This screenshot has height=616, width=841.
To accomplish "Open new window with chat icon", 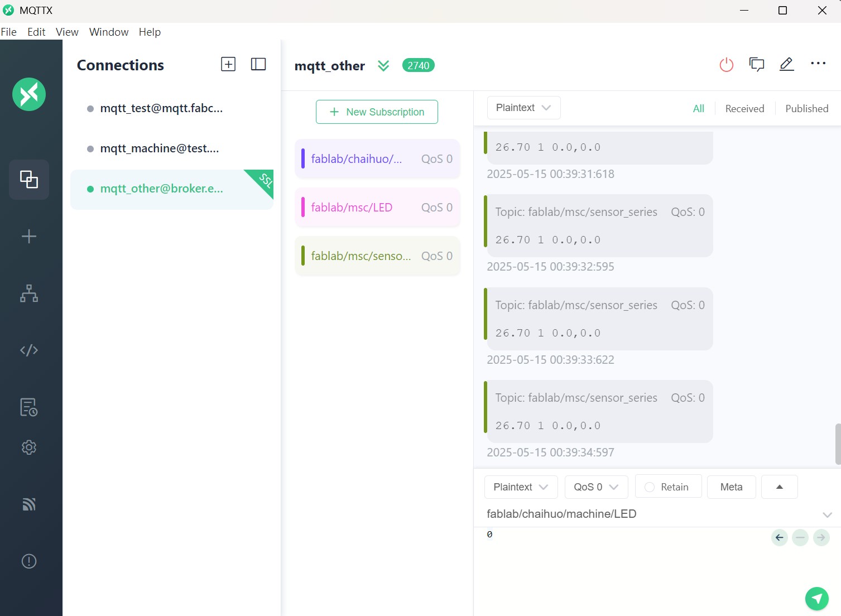I will [x=757, y=65].
